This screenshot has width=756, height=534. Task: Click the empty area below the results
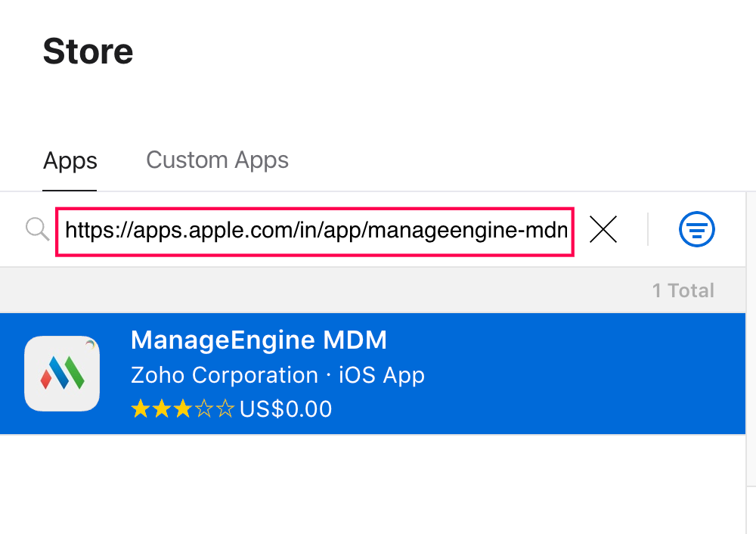370,484
